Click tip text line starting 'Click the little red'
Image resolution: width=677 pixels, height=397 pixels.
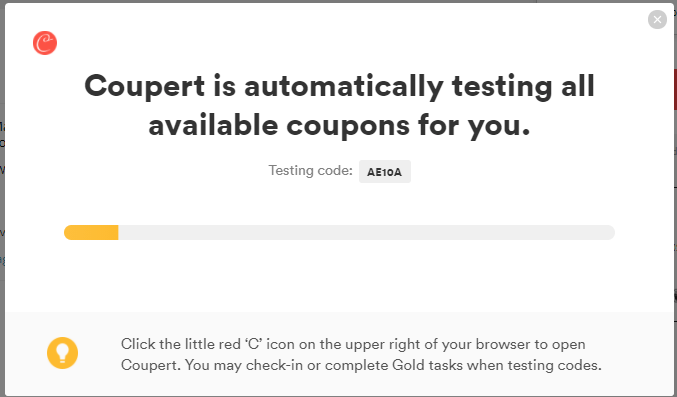click(353, 344)
